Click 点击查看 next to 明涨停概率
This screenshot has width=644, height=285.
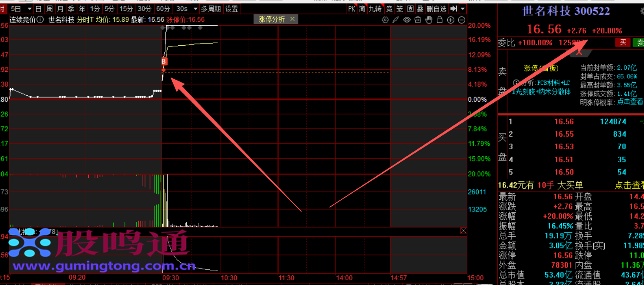point(630,101)
